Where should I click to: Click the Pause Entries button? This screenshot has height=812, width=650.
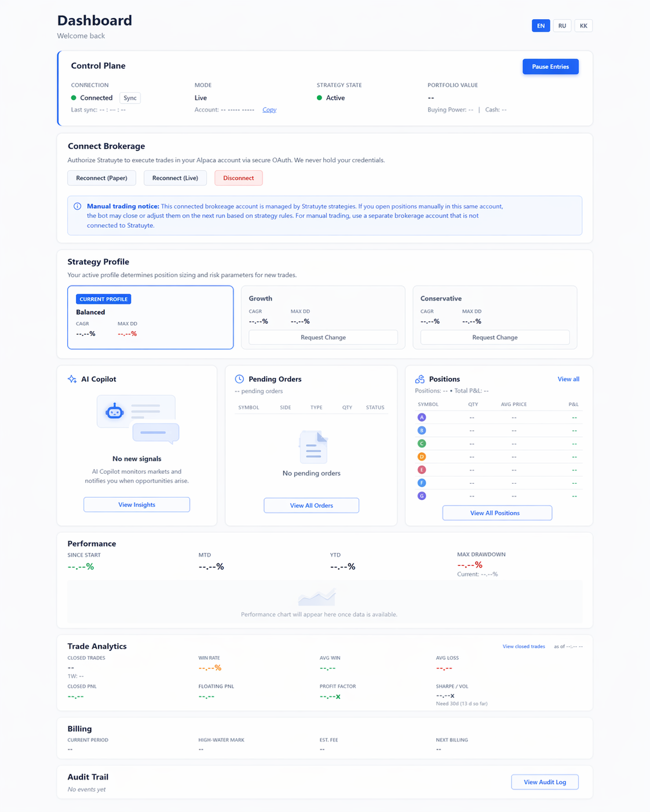click(x=550, y=67)
